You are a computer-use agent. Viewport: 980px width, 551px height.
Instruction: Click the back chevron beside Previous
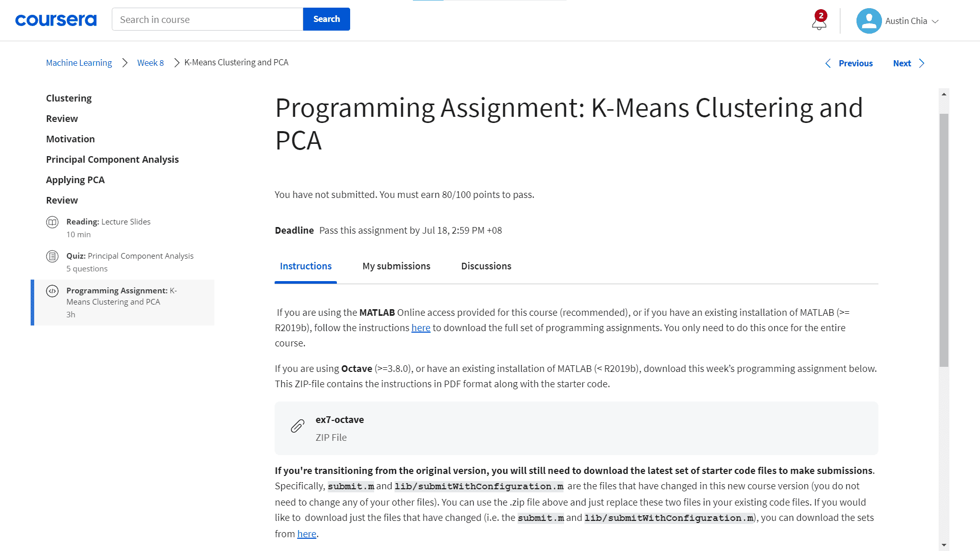828,63
